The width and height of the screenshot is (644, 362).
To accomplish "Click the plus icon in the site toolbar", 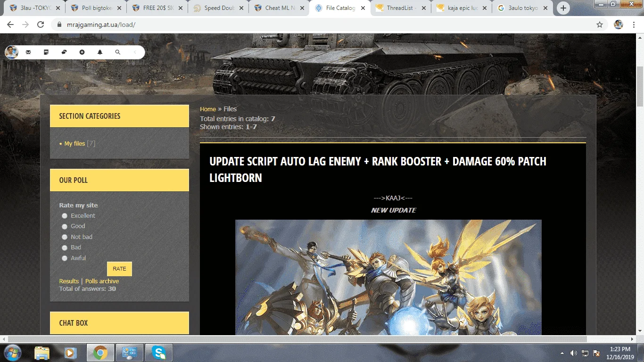I will click(x=82, y=52).
